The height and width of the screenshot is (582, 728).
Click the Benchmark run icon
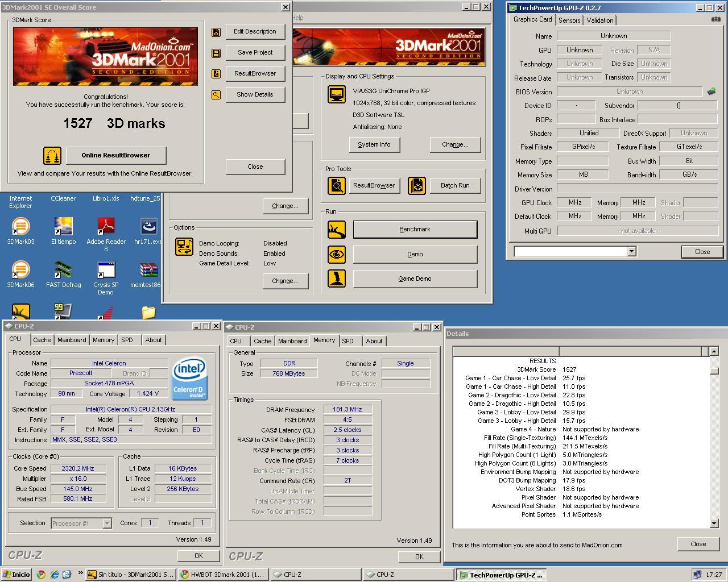coord(336,229)
